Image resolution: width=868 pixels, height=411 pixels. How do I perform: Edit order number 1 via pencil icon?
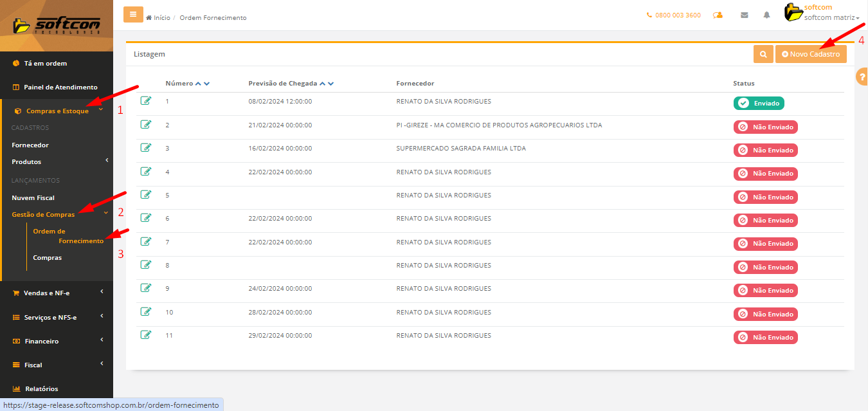click(x=146, y=101)
